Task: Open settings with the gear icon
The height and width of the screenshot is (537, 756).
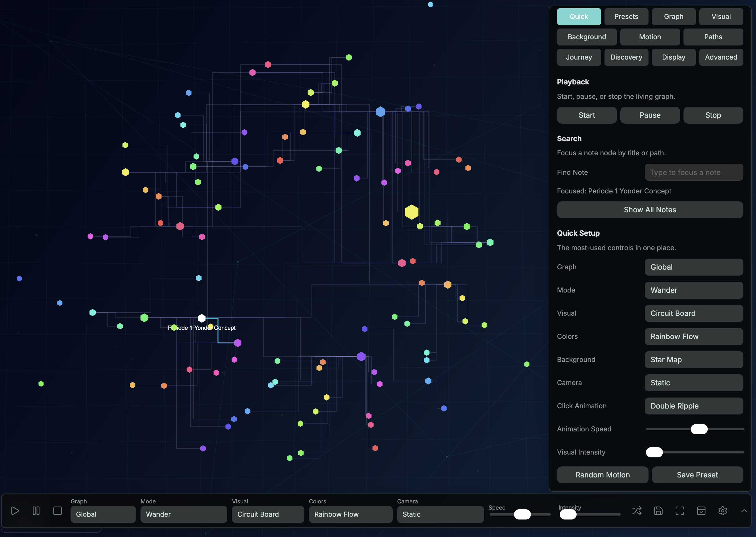Action: point(723,511)
